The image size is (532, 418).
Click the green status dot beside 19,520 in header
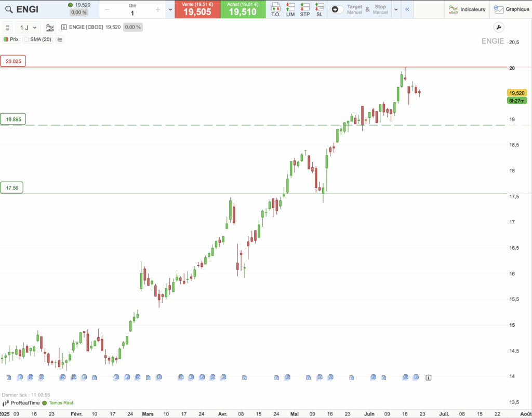click(x=70, y=5)
